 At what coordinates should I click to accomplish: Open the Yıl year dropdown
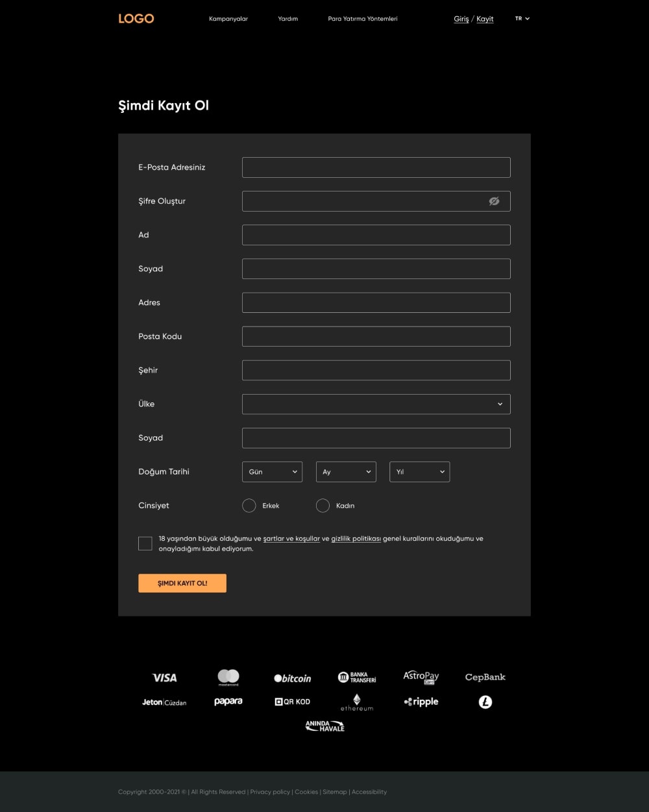pos(419,472)
